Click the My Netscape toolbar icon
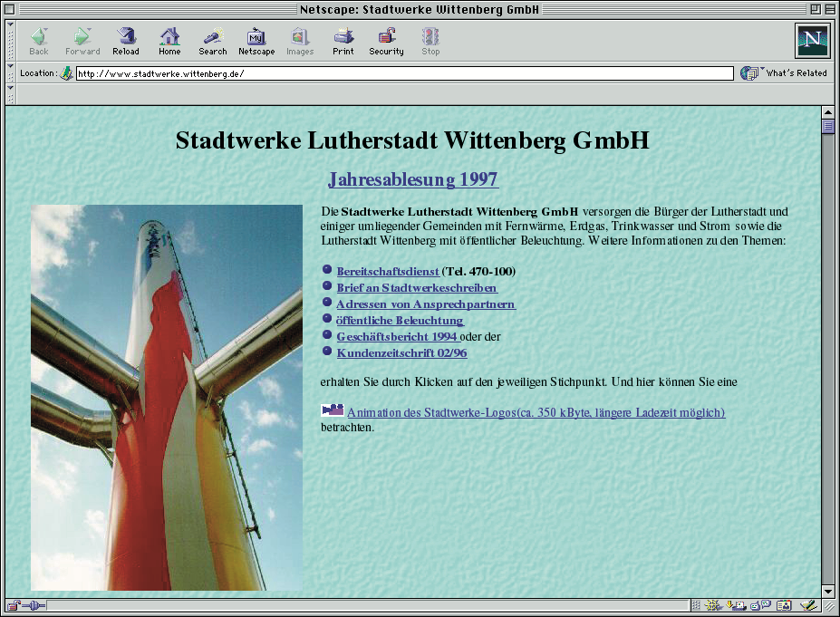 256,41
